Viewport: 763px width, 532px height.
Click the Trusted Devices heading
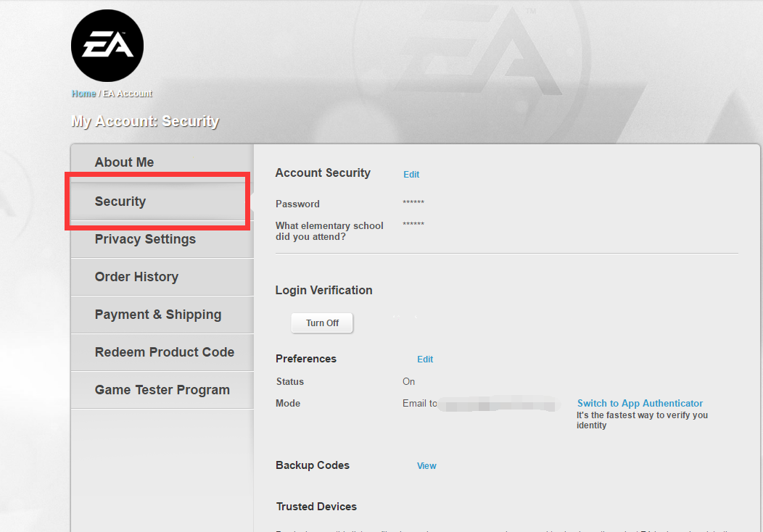pos(316,507)
